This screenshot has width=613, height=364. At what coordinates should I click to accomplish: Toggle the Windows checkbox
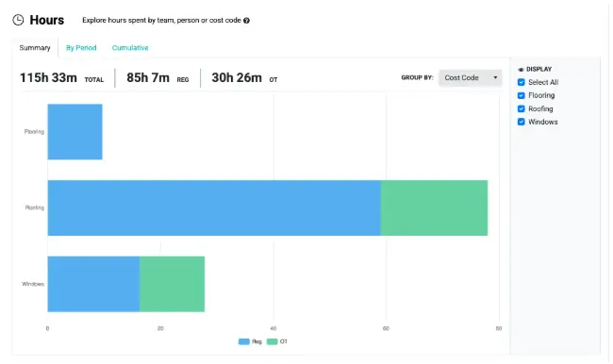click(522, 122)
